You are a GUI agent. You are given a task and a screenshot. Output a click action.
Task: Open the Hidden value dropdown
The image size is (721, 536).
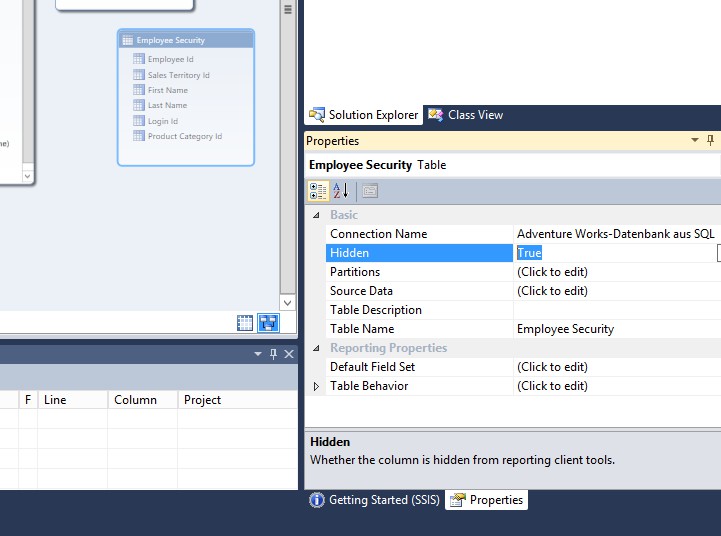pyautogui.click(x=718, y=253)
